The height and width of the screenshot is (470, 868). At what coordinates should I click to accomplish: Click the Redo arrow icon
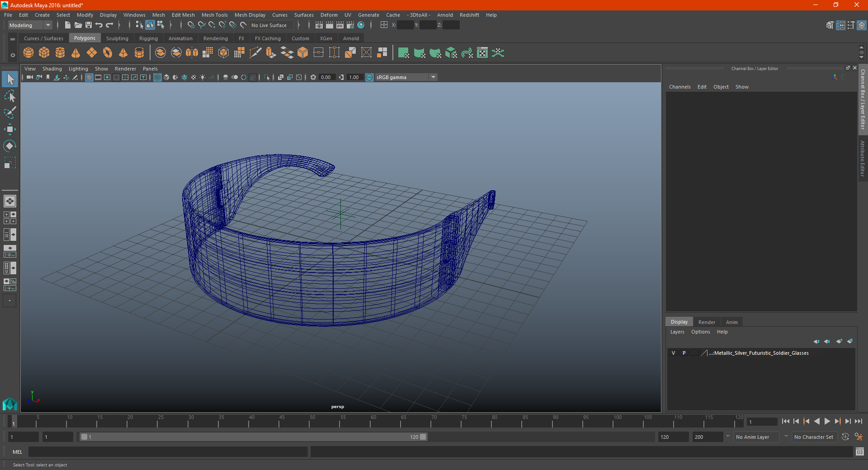[x=109, y=25]
